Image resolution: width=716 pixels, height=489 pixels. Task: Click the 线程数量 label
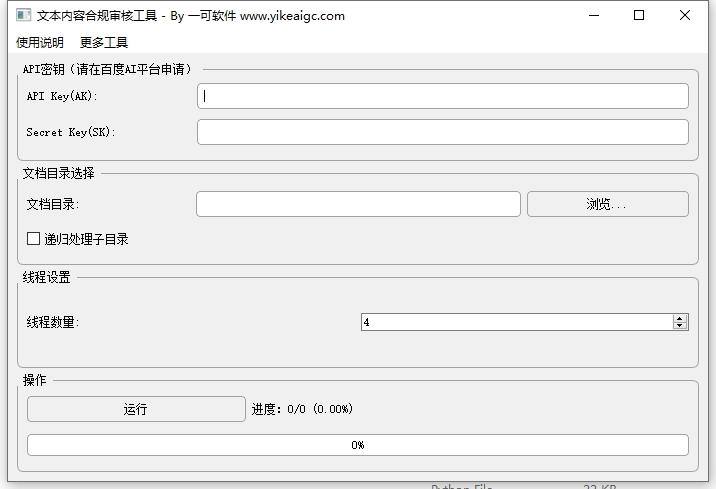[x=53, y=322]
